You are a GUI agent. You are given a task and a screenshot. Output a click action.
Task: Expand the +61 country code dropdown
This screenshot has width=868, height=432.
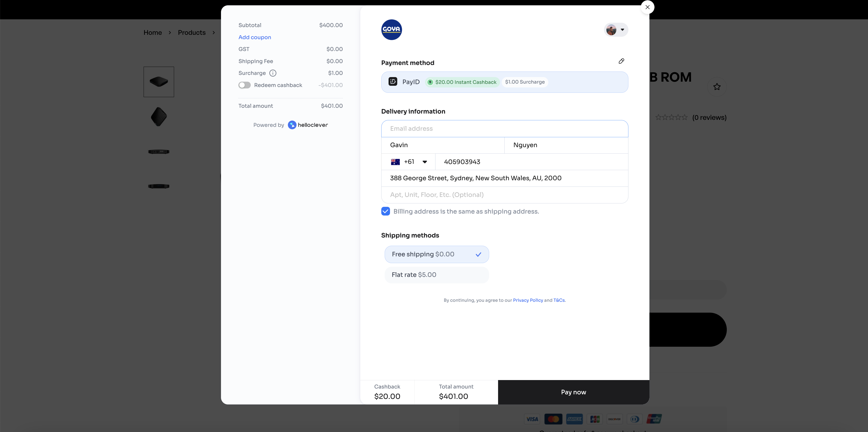(425, 162)
